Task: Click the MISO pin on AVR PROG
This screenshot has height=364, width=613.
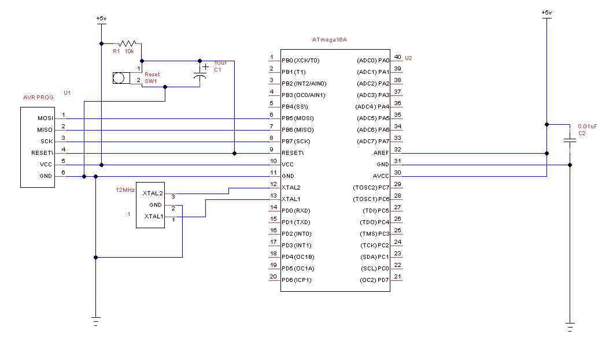Action: coord(45,129)
